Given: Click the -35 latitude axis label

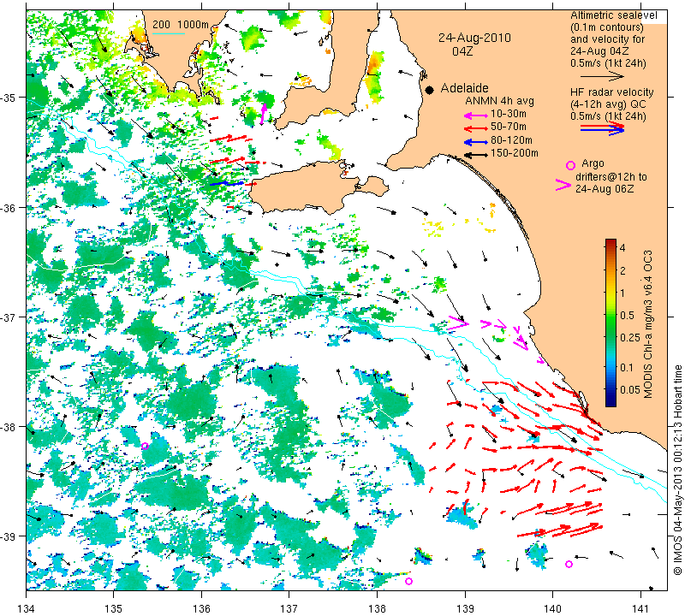Looking at the screenshot, I should click(x=8, y=98).
